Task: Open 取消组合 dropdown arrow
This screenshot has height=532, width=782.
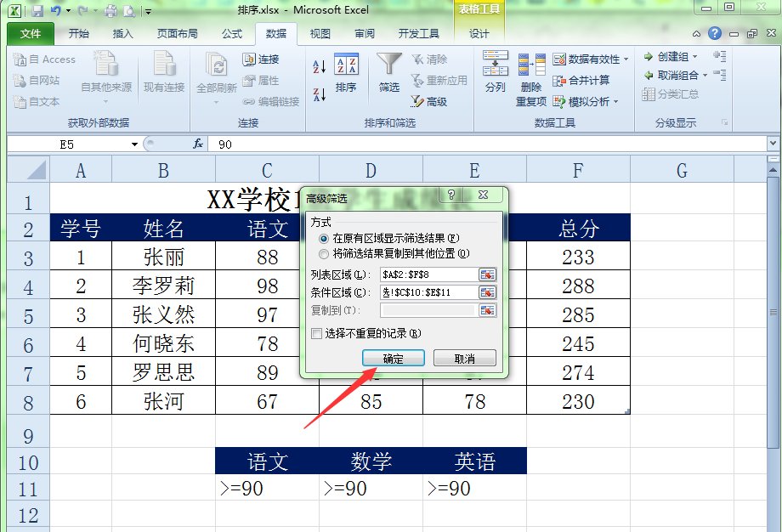Action: pos(705,76)
